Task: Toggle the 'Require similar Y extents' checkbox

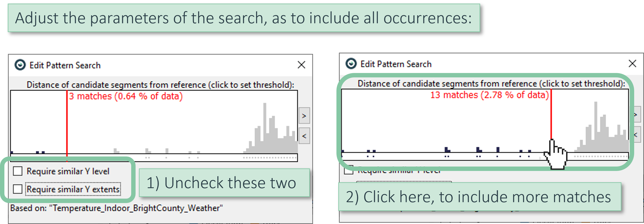Action: tap(18, 189)
